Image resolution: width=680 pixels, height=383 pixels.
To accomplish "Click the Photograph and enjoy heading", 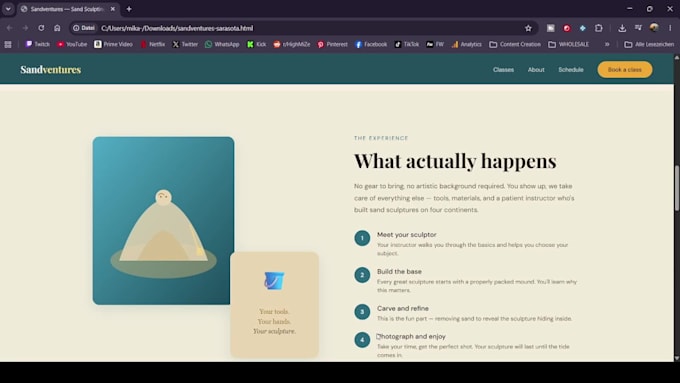I will (x=411, y=336).
